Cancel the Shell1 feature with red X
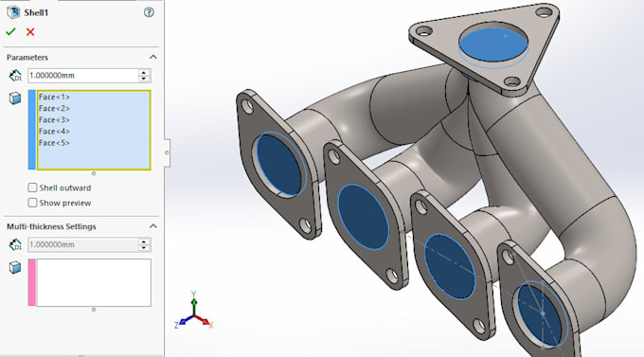The width and height of the screenshot is (644, 357). coord(30,31)
